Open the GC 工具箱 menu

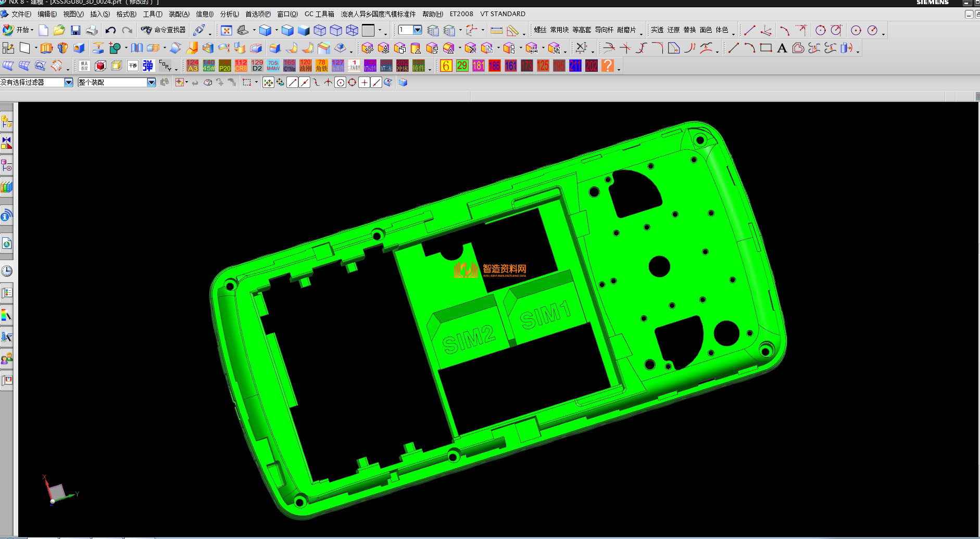point(319,14)
